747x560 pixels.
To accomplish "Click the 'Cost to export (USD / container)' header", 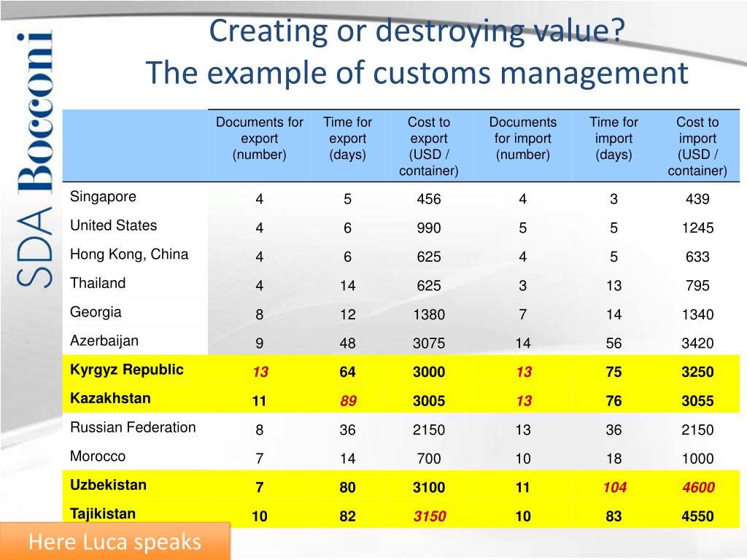I will pos(429,146).
